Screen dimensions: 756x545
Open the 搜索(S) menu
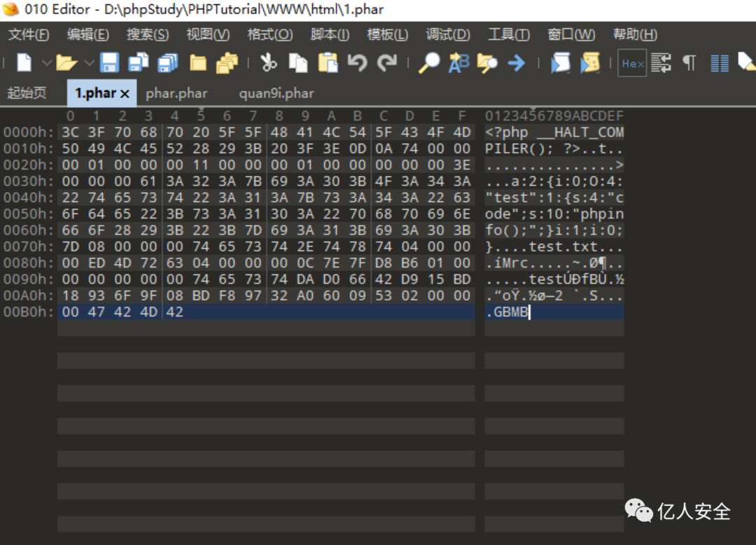[148, 35]
